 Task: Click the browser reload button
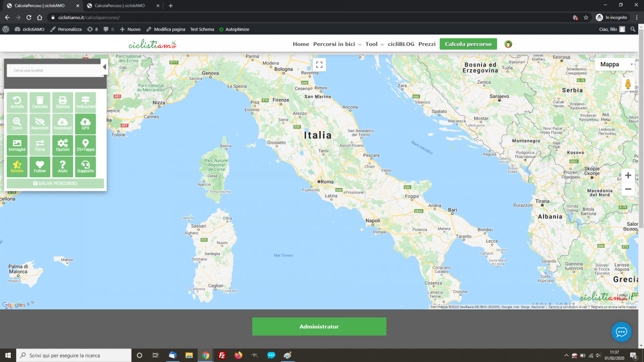29,17
